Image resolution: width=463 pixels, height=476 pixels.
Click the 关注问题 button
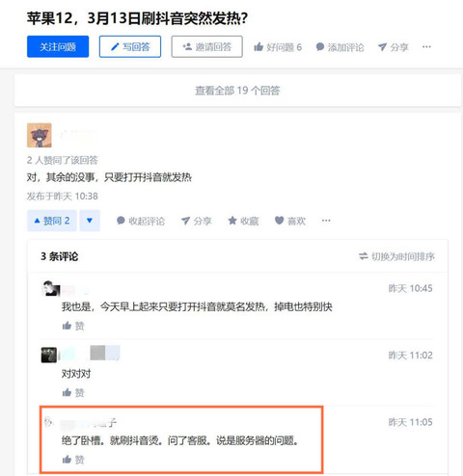point(58,47)
